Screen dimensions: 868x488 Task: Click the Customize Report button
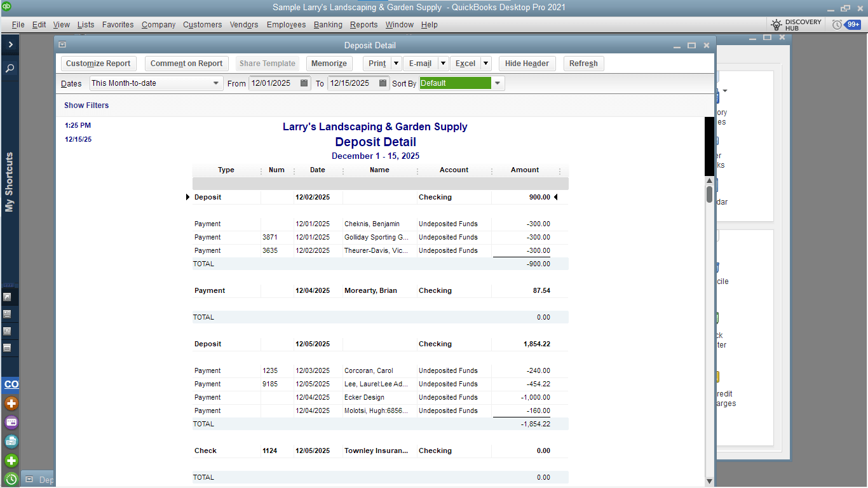pyautogui.click(x=98, y=64)
